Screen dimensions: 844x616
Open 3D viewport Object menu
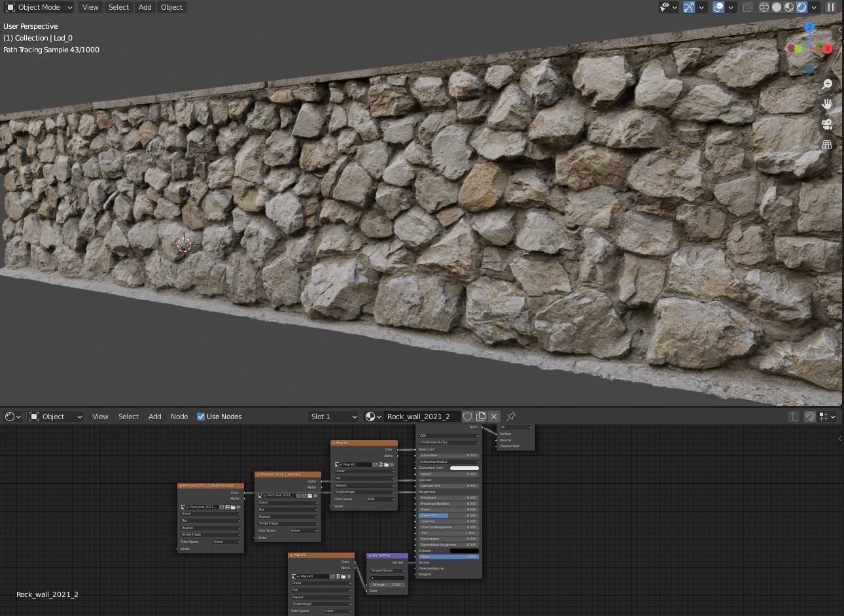point(172,7)
